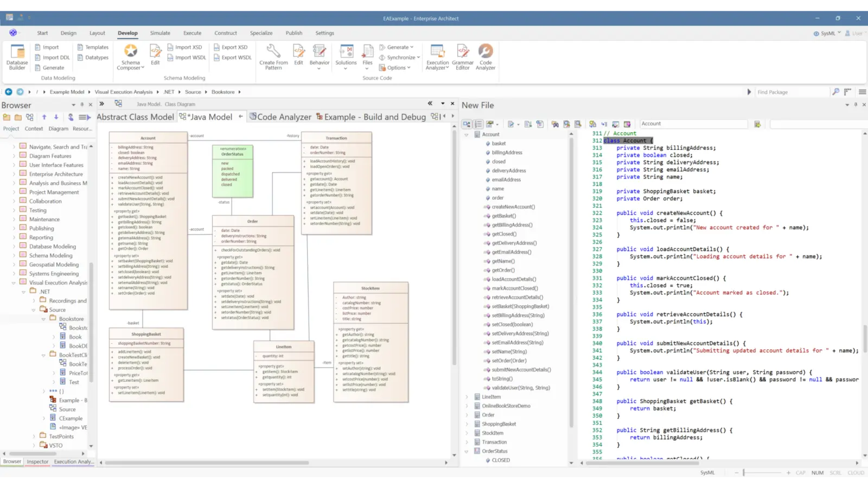
Task: Open the Code Analyzer from the ribbon
Action: click(485, 57)
